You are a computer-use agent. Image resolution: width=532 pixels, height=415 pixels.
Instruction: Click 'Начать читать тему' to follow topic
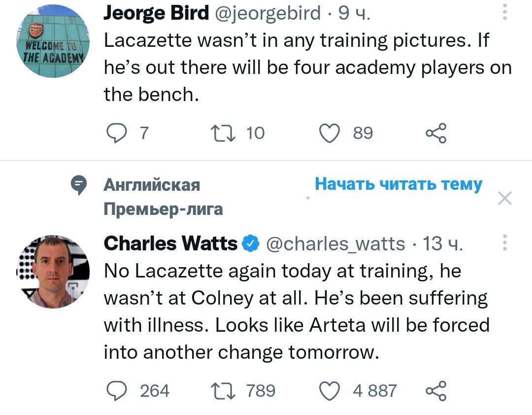pos(398,184)
